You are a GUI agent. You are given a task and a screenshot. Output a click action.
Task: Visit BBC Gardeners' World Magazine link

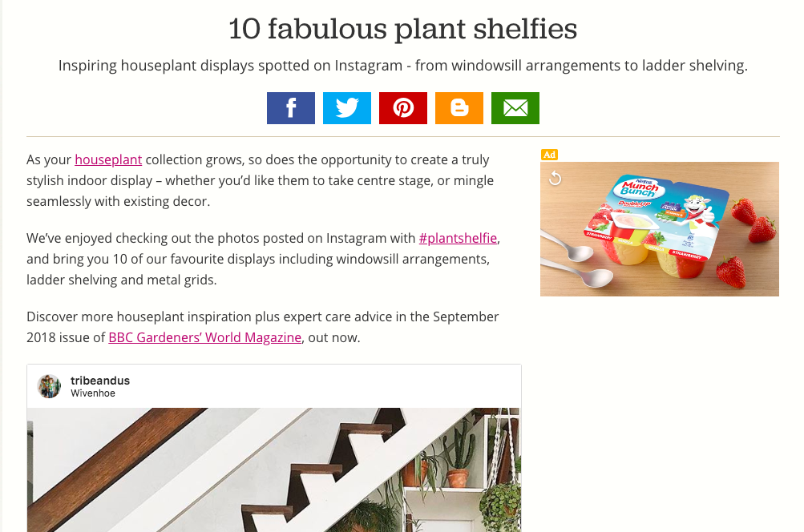[x=205, y=337]
